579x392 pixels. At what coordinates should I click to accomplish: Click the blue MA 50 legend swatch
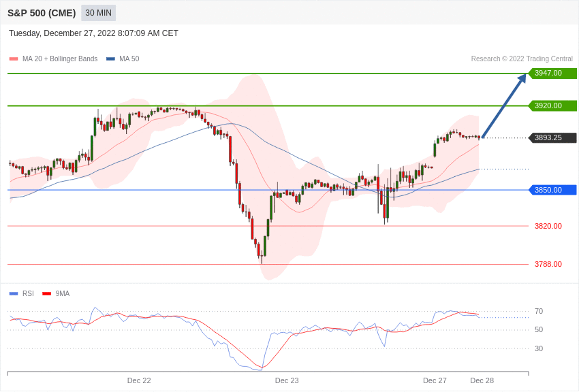click(110, 59)
